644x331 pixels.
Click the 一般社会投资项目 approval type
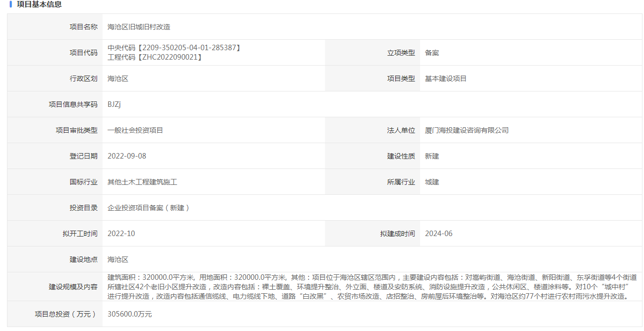(135, 130)
